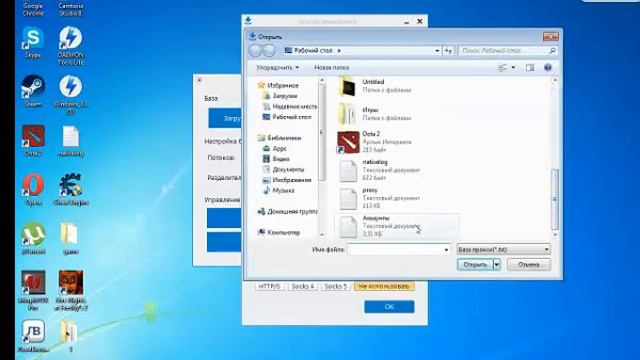Image resolution: width=640 pixels, height=360 pixels.
Task: Click the file list scroll-down arrow
Action: (555, 235)
